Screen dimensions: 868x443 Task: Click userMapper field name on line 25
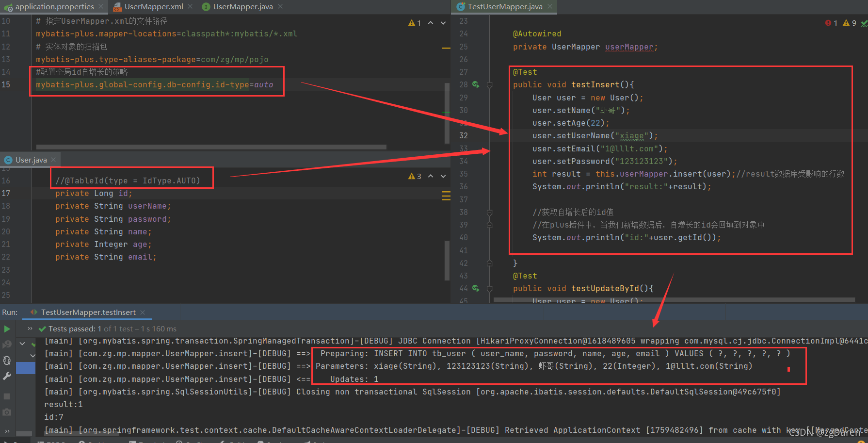pyautogui.click(x=629, y=47)
